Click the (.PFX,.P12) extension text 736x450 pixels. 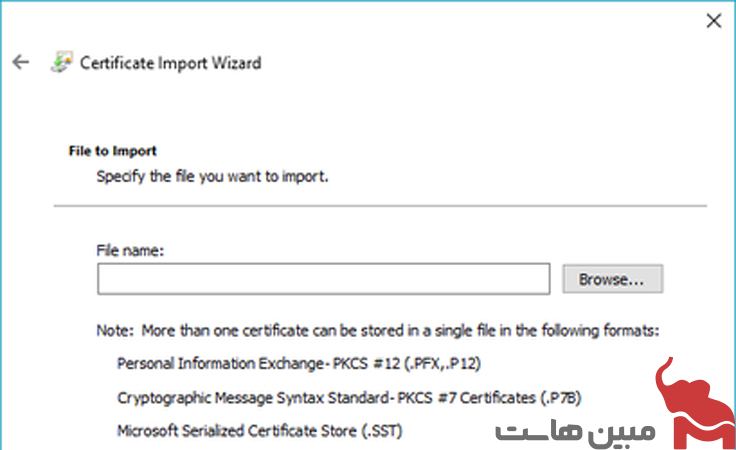[x=442, y=364]
